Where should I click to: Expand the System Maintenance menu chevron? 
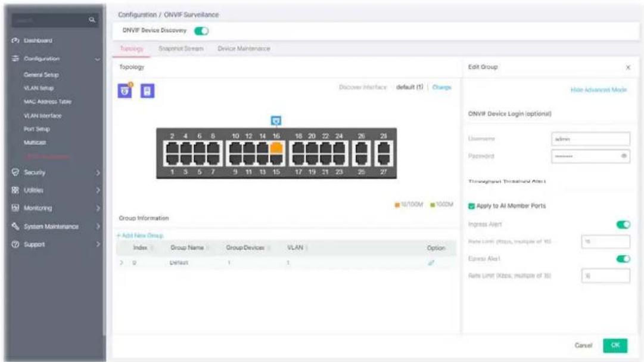(98, 226)
